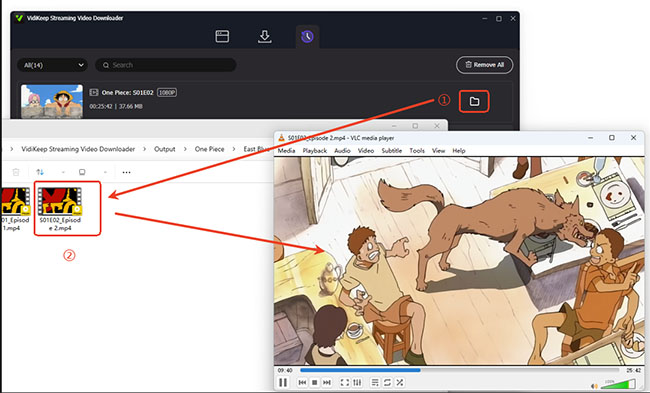Select S01E02_Episode 2.mp4 file

[61, 209]
